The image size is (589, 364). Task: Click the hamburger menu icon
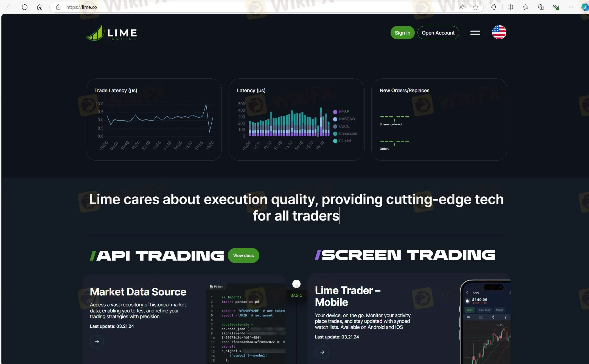475,32
